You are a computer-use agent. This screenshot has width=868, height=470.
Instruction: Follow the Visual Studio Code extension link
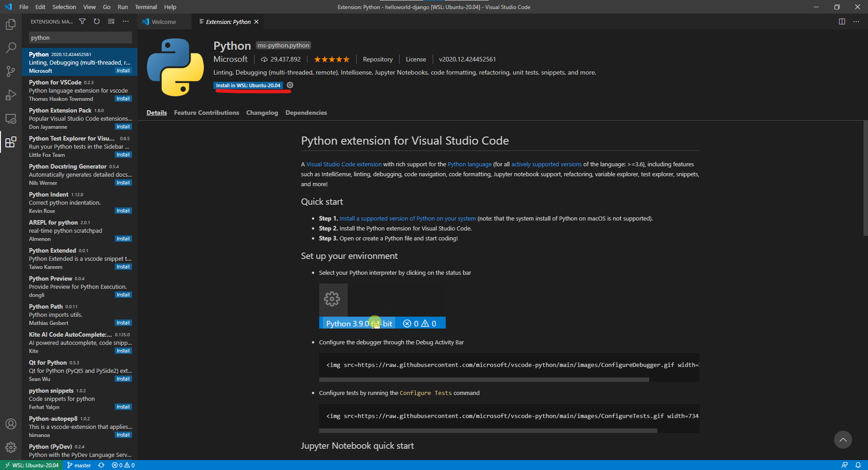point(344,164)
